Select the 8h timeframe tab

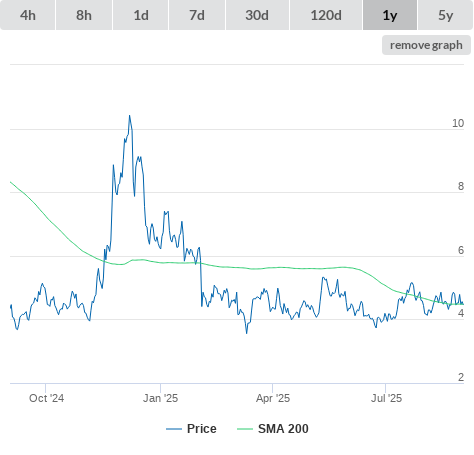coord(84,15)
